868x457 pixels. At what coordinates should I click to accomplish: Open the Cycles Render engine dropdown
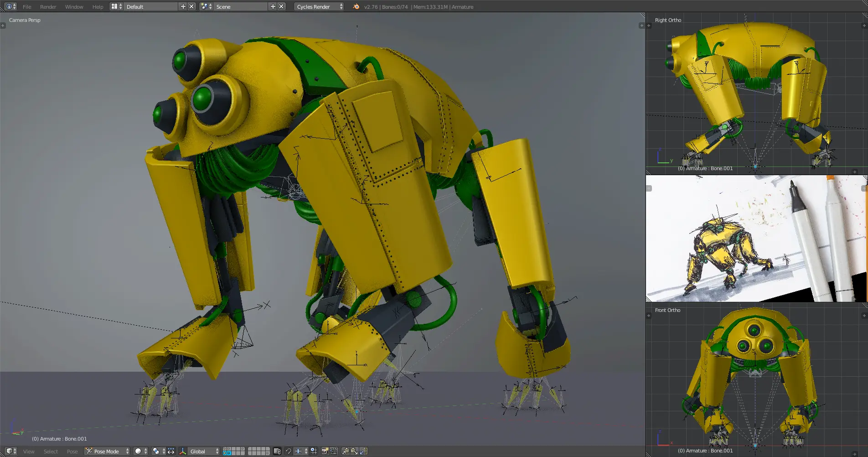click(319, 7)
